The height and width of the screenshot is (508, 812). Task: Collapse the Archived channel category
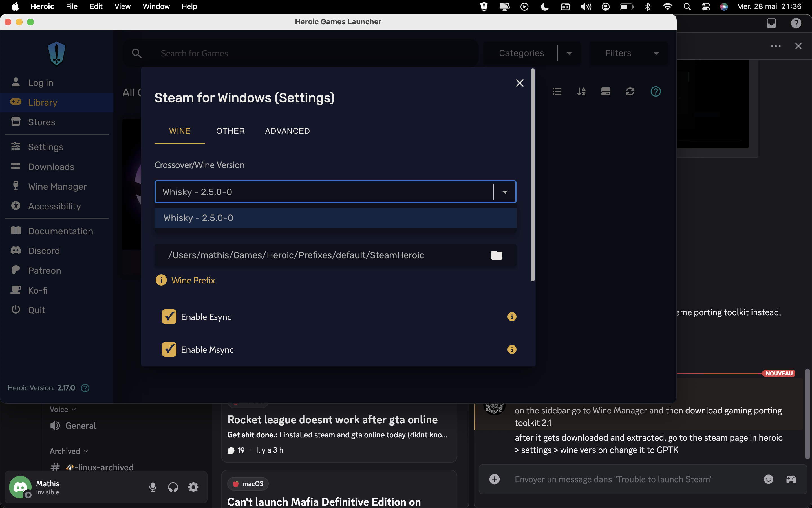pyautogui.click(x=69, y=451)
